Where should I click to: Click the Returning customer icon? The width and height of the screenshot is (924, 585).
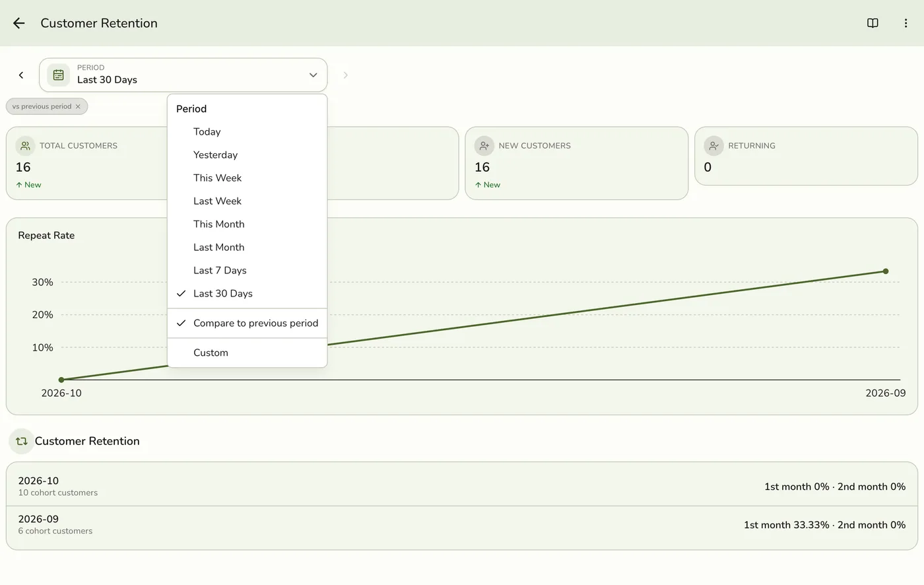714,146
